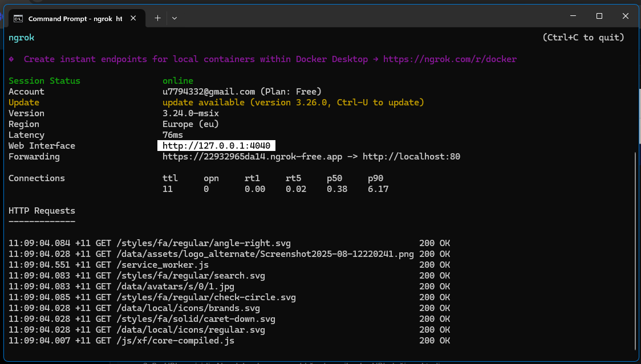641x364 pixels.
Task: Click the caret-down.svg request row
Action: (229, 319)
